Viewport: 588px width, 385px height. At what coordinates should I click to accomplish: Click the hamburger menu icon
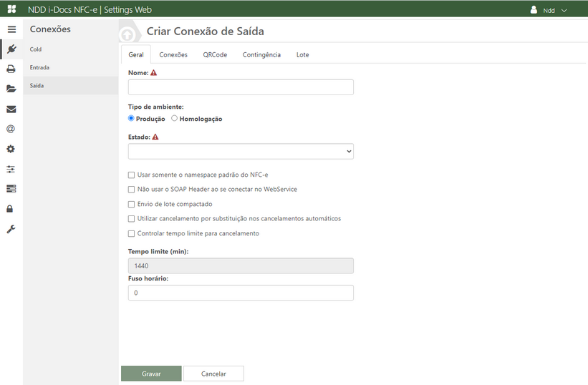[11, 29]
